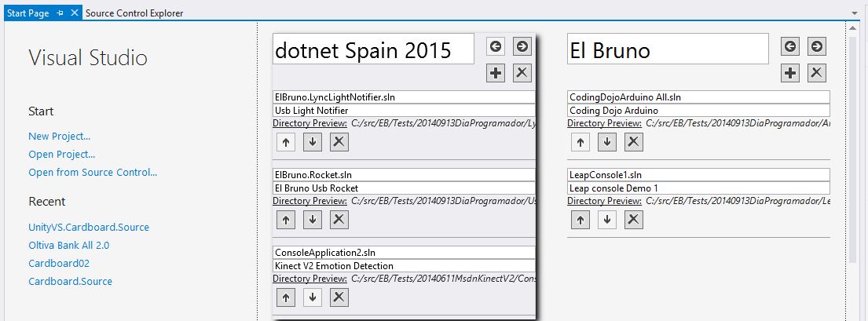Edit the dotnet Spain 2015 title field
Viewport: 868px width, 321px height.
click(373, 50)
